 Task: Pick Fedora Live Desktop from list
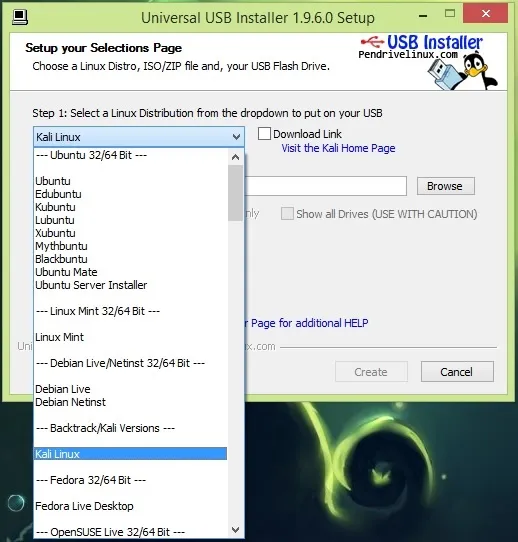(x=84, y=506)
